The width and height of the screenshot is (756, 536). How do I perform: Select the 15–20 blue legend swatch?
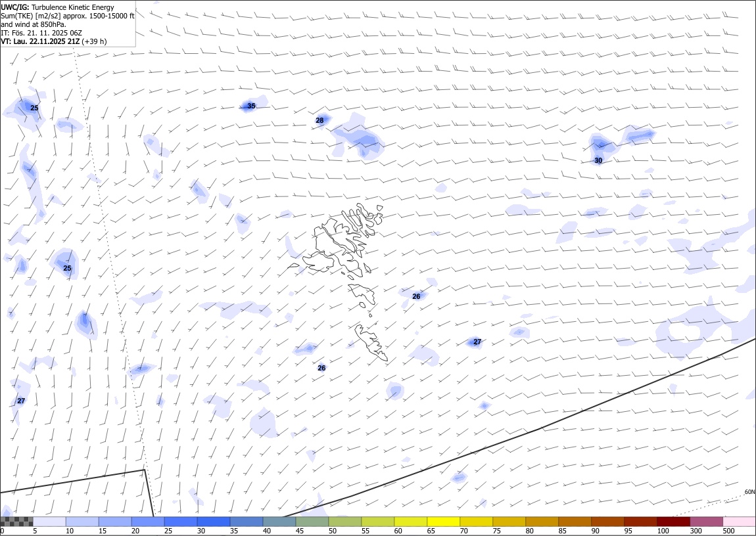pyautogui.click(x=115, y=522)
